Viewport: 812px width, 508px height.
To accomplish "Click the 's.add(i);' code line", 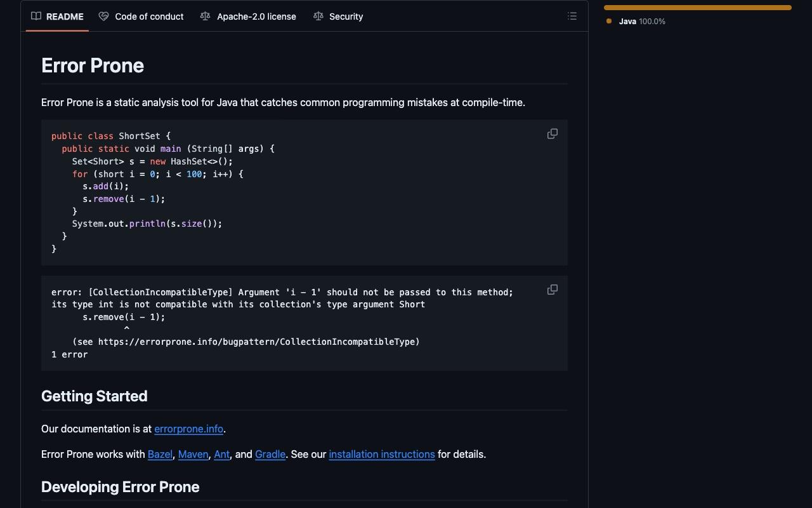I will (106, 186).
